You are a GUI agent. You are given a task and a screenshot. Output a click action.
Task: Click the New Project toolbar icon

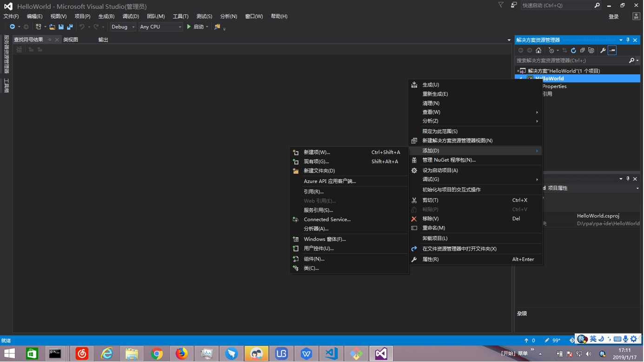[x=39, y=27]
